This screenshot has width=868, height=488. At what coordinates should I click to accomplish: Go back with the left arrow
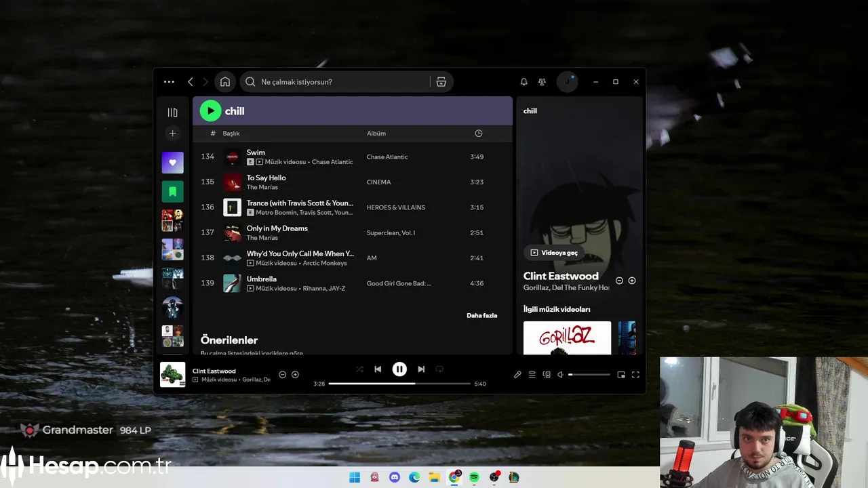[x=190, y=82]
